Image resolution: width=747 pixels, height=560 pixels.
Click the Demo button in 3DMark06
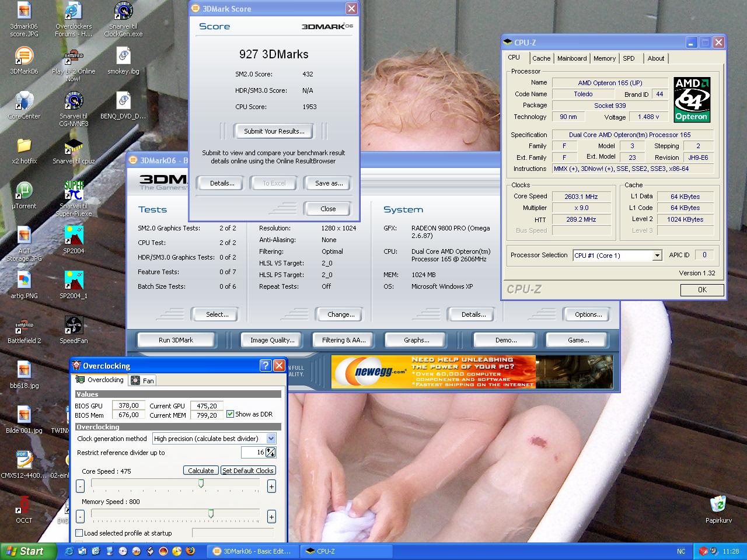[x=506, y=340]
